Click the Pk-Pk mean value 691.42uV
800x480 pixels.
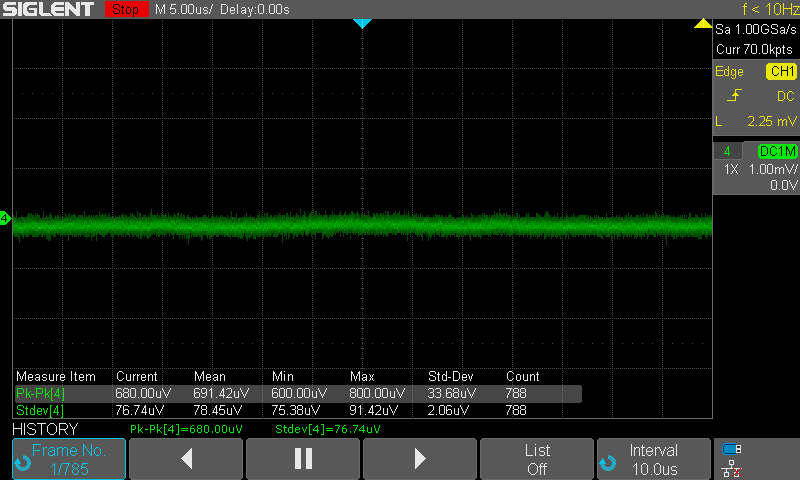(x=221, y=393)
